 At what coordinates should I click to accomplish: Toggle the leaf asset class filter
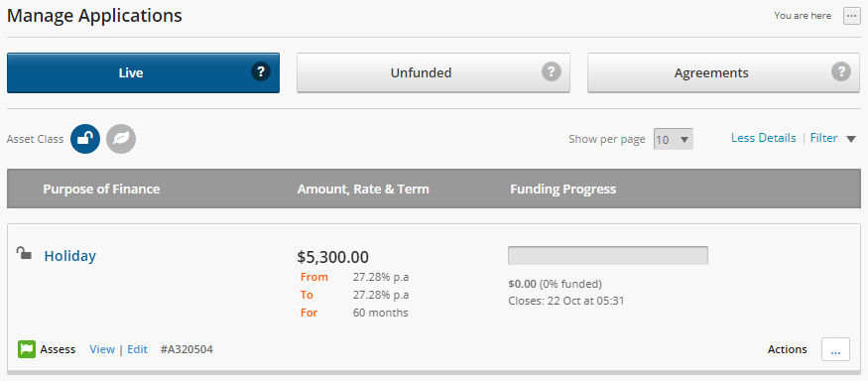pos(121,139)
